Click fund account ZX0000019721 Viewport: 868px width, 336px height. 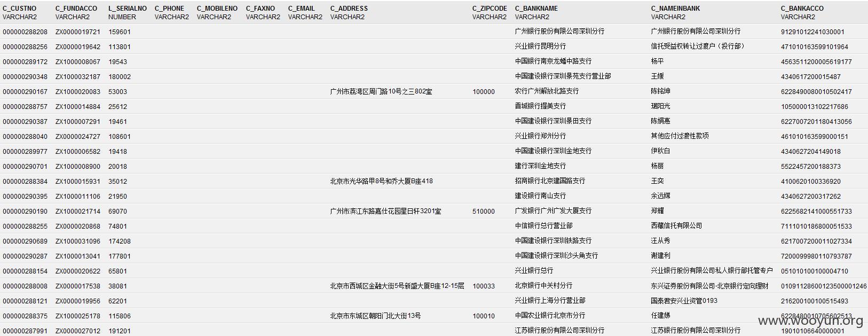tap(78, 32)
